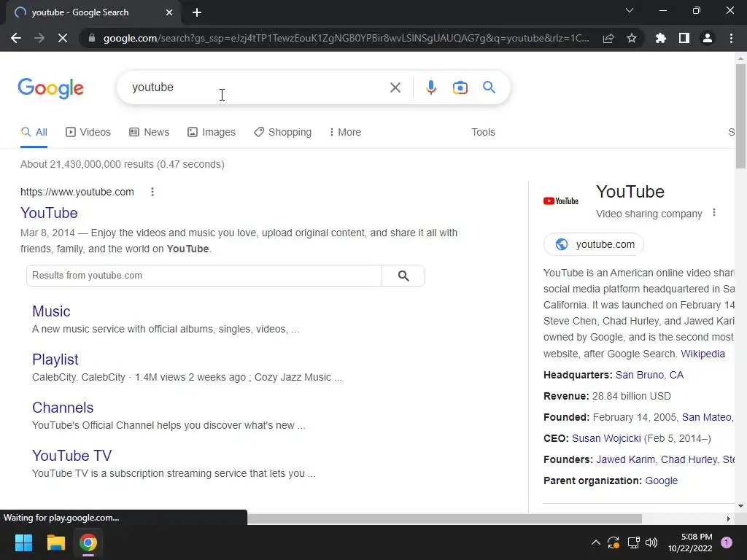Image resolution: width=747 pixels, height=560 pixels.
Task: Close the youtube - Google Search tab
Action: tap(169, 12)
